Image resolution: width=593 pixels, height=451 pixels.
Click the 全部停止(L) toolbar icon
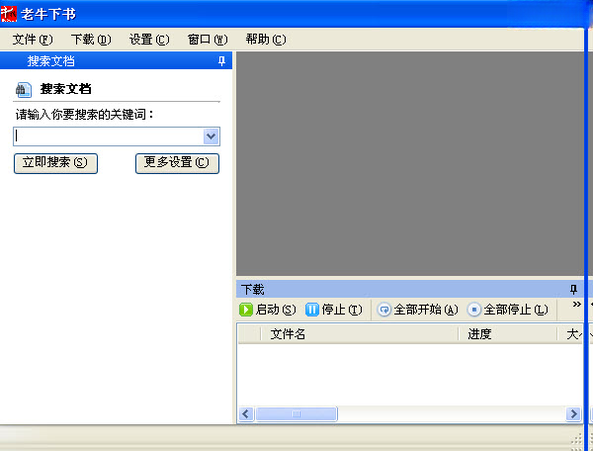click(474, 310)
